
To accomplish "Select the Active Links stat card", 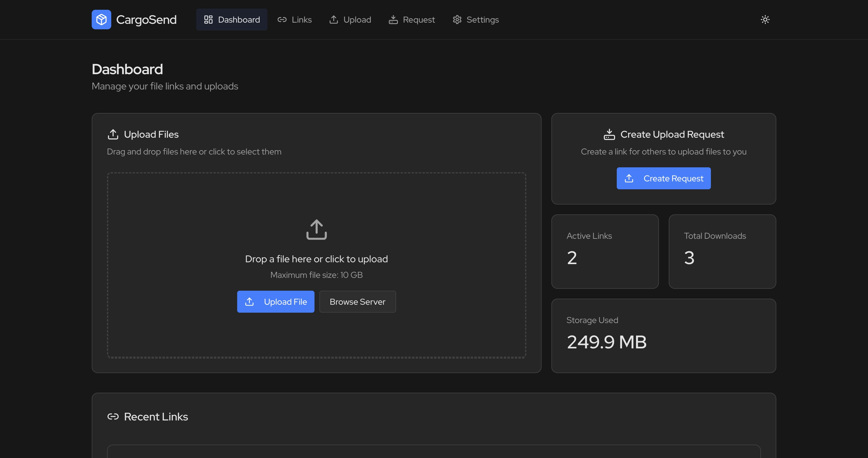I will tap(605, 251).
